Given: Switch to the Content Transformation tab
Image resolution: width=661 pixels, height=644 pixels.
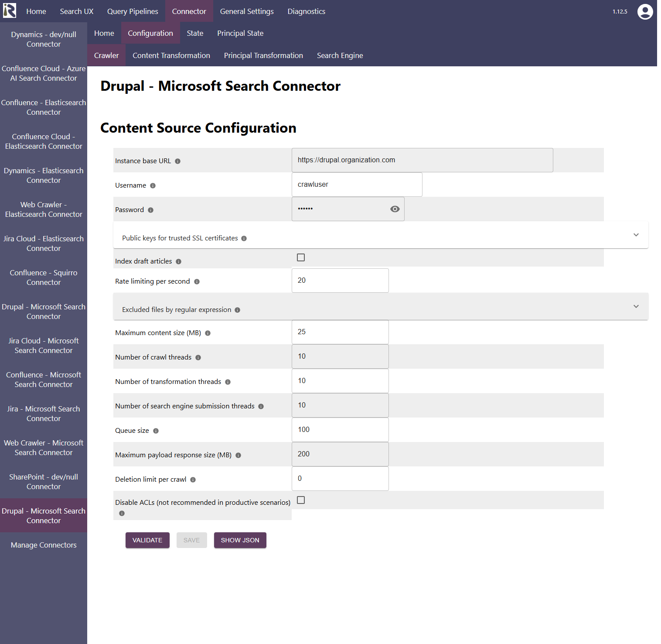Looking at the screenshot, I should click(171, 55).
